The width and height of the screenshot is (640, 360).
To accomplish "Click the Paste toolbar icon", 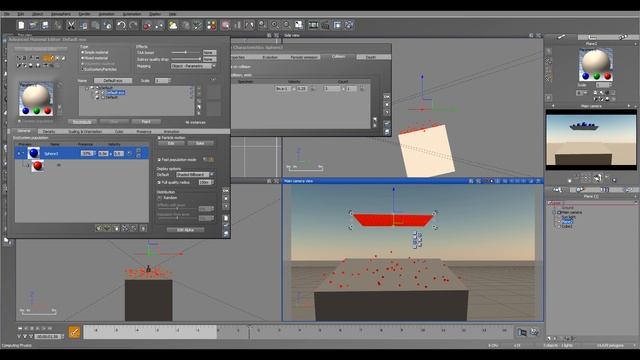I will click(x=95, y=25).
